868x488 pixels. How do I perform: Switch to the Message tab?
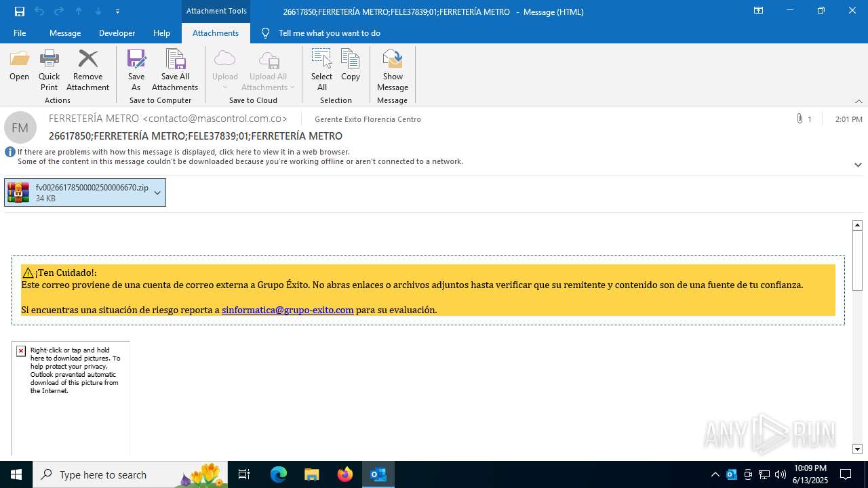65,33
